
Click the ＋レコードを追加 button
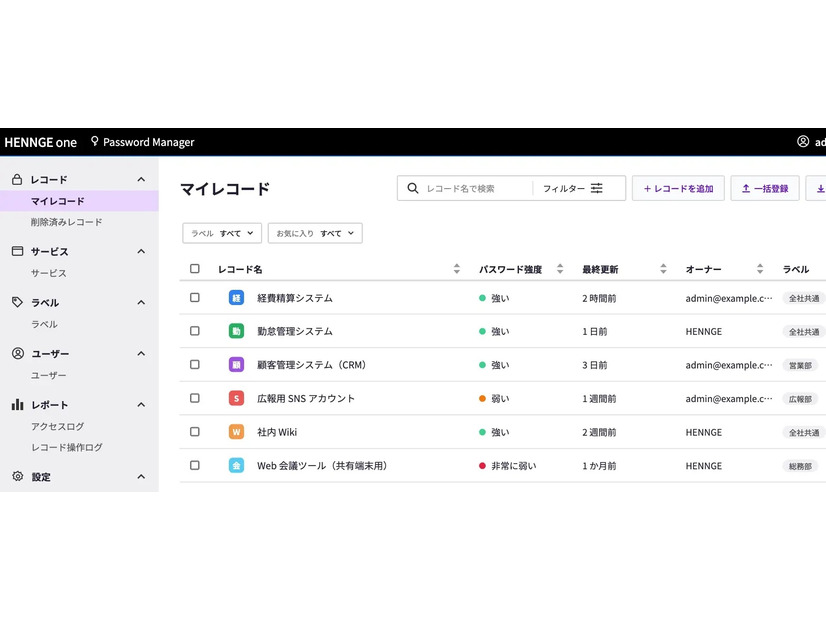(x=678, y=188)
